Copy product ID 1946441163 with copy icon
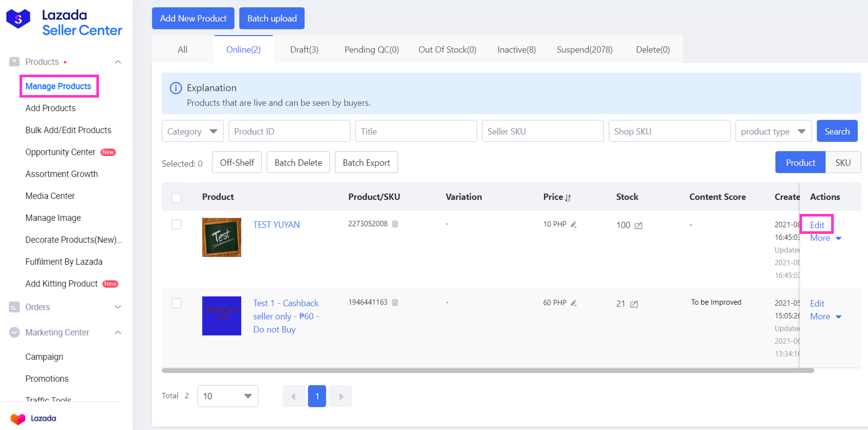Screen dimensions: 868x430 click(x=395, y=302)
